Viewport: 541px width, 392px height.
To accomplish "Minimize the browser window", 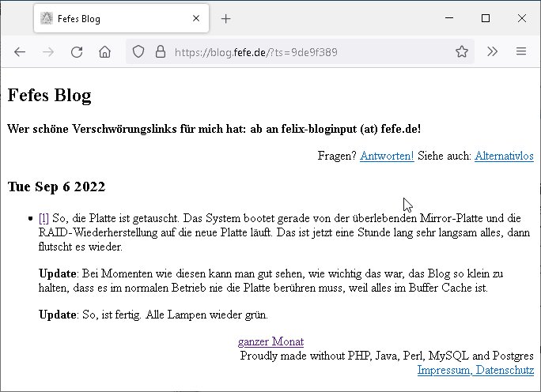I will [x=449, y=18].
